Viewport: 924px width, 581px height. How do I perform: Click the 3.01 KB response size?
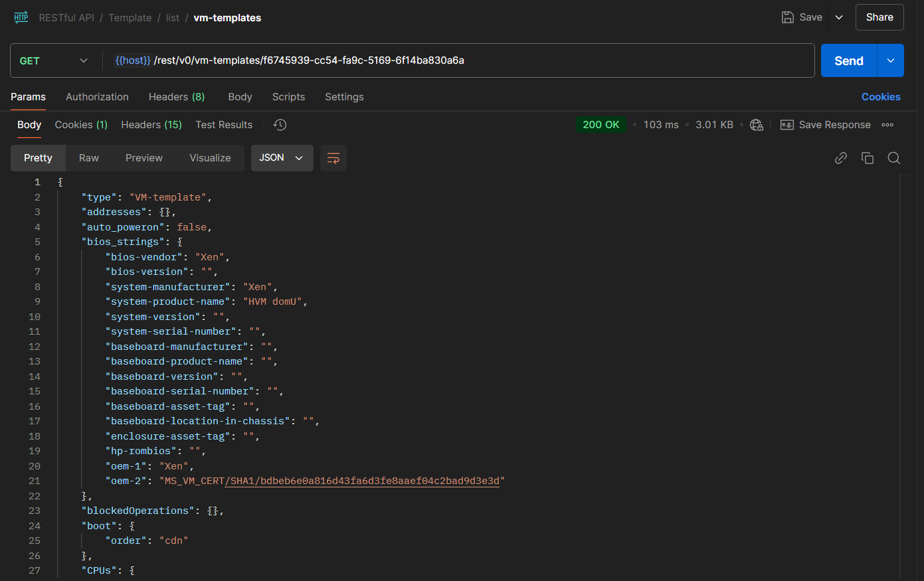pyautogui.click(x=714, y=125)
